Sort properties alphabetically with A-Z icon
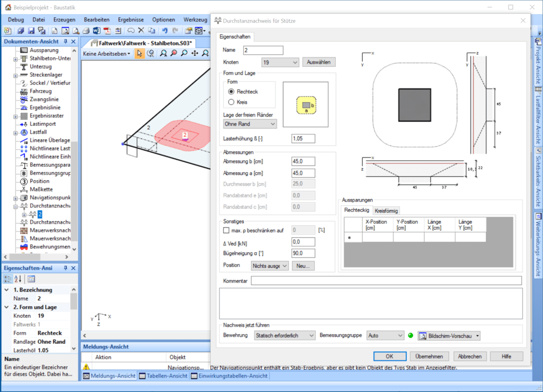 [x=18, y=279]
